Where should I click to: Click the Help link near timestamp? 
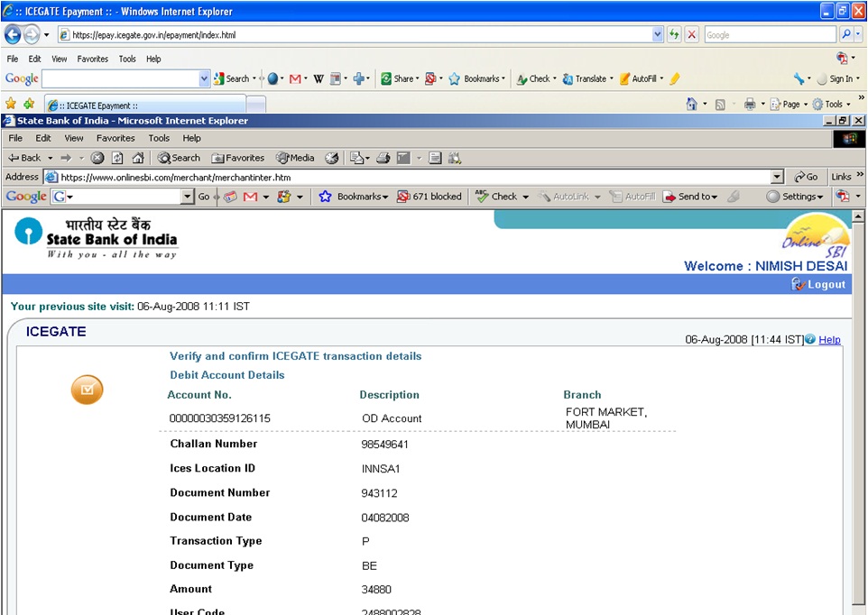[x=829, y=340]
